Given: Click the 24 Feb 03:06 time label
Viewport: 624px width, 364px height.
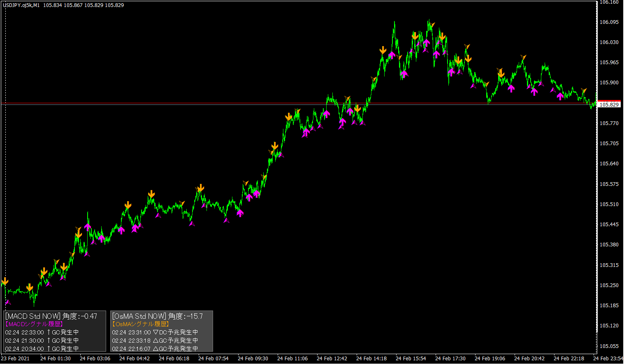Looking at the screenshot, I should pyautogui.click(x=95, y=359).
